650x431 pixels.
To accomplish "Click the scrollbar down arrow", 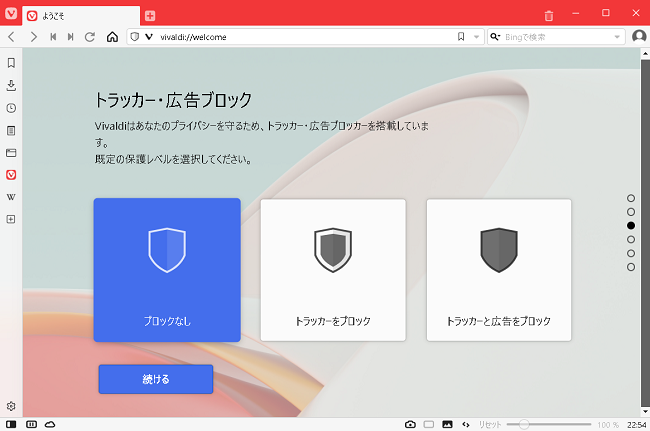I will [x=645, y=412].
